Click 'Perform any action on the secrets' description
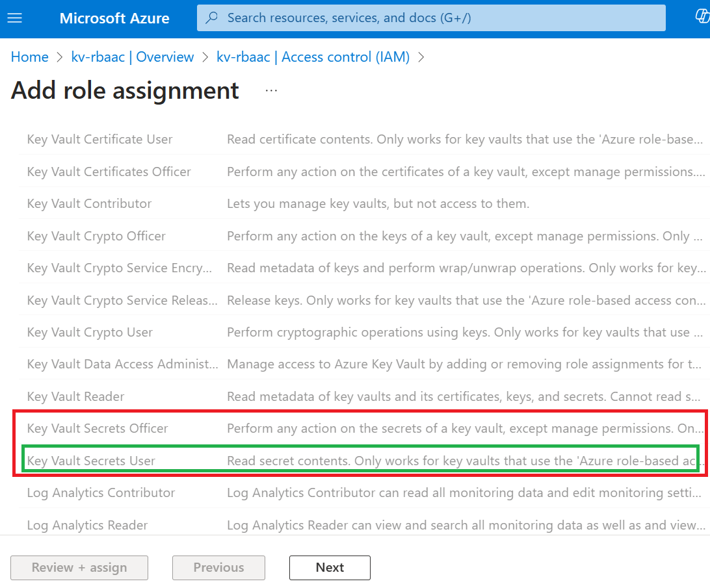Screen dimensions: 710x588 click(x=466, y=428)
